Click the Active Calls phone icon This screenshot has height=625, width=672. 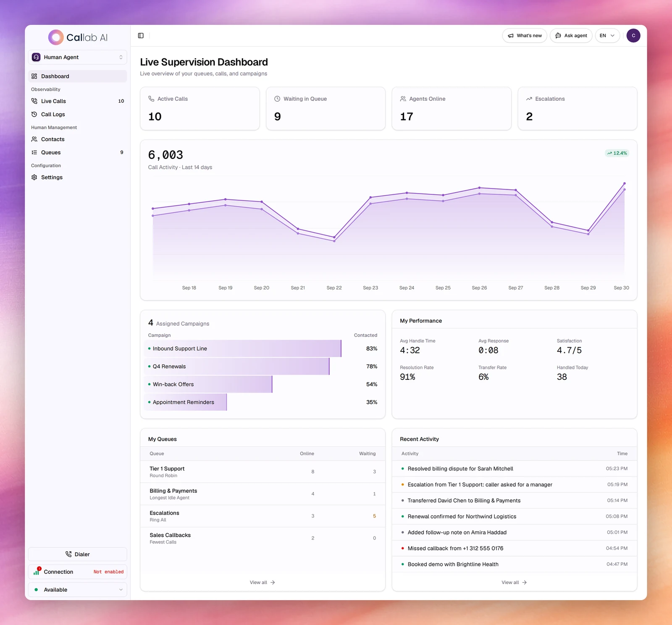(151, 99)
